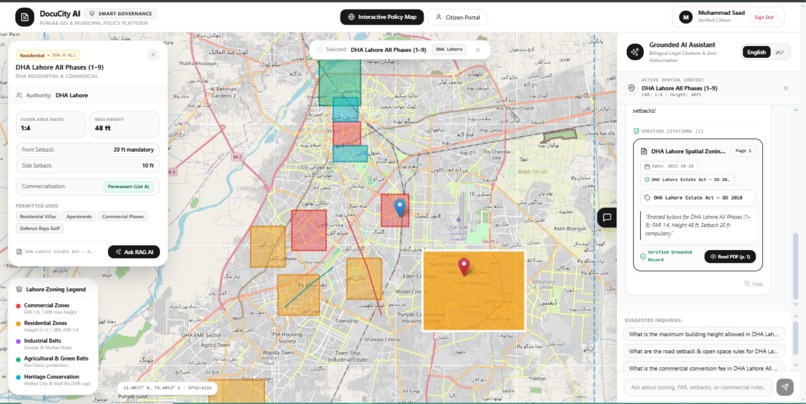The image size is (806, 404).
Task: Click the Floor Area Ratio 1:4 card
Action: coord(50,124)
